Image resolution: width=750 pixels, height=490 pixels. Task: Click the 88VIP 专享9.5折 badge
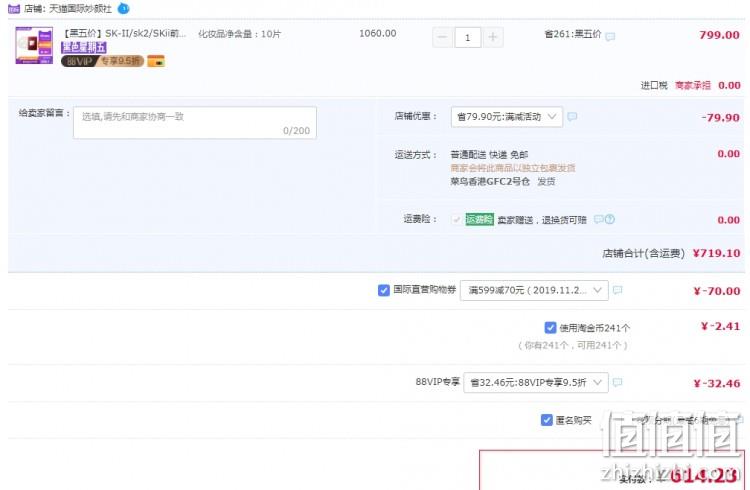102,61
